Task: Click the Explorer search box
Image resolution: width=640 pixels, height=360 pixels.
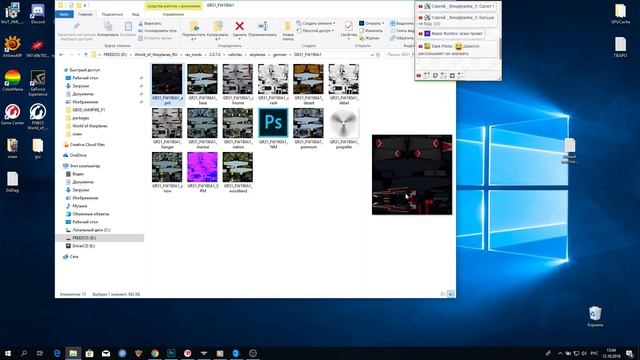Action: tap(400, 54)
